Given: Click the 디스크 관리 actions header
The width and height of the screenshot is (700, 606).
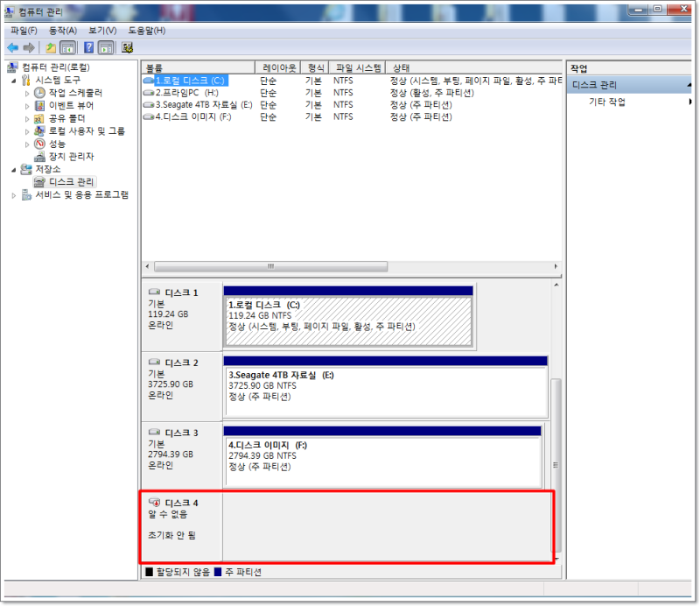Looking at the screenshot, I should coord(629,84).
